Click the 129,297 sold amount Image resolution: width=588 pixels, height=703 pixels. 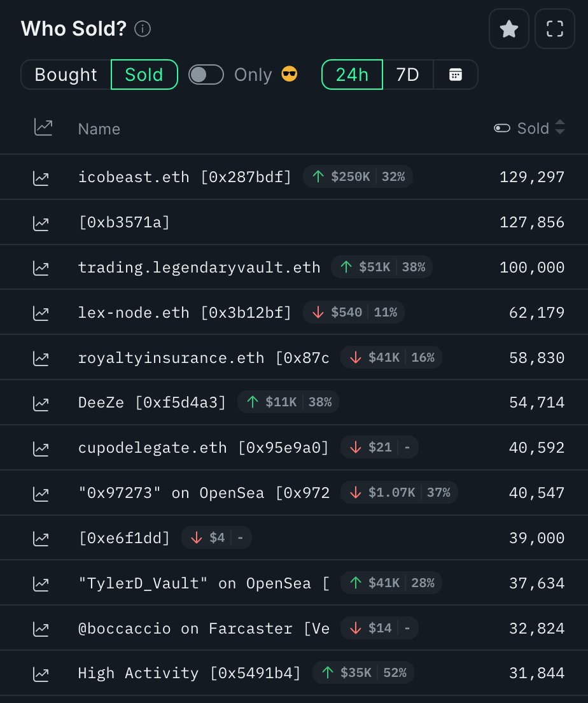click(532, 177)
